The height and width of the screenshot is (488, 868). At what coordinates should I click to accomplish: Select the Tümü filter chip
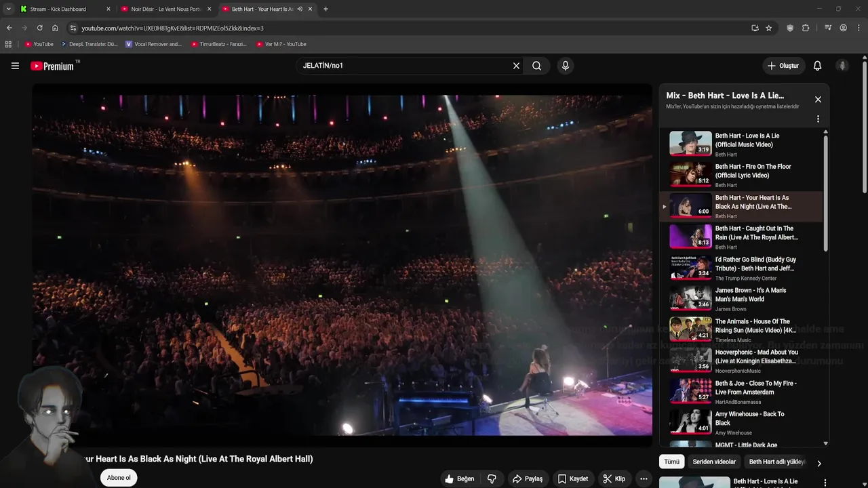pos(671,462)
